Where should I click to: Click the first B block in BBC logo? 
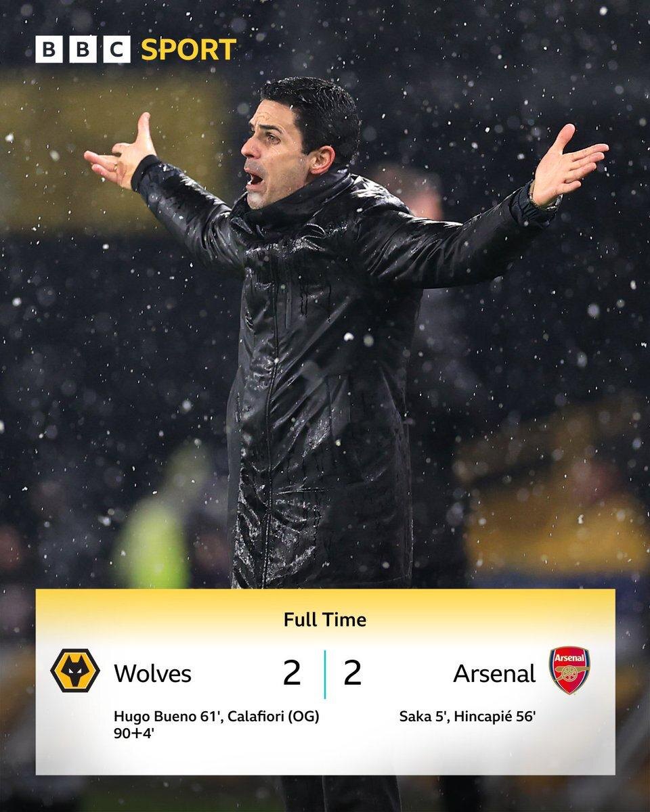pos(49,50)
